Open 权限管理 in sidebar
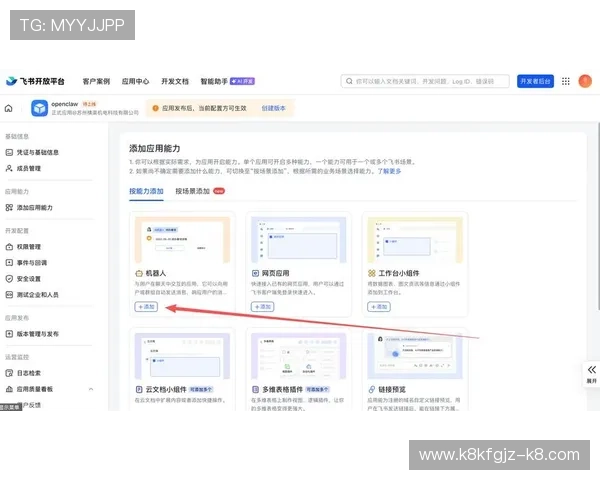Viewport: 600px width, 480px height. point(28,247)
